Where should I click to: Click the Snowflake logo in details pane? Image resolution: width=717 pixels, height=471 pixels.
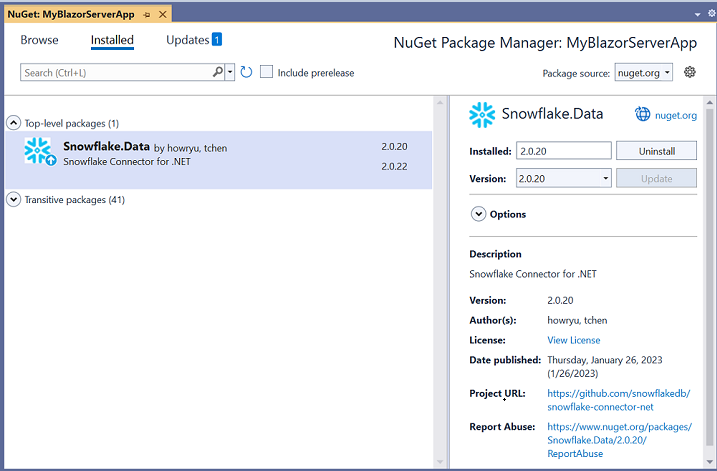click(482, 115)
